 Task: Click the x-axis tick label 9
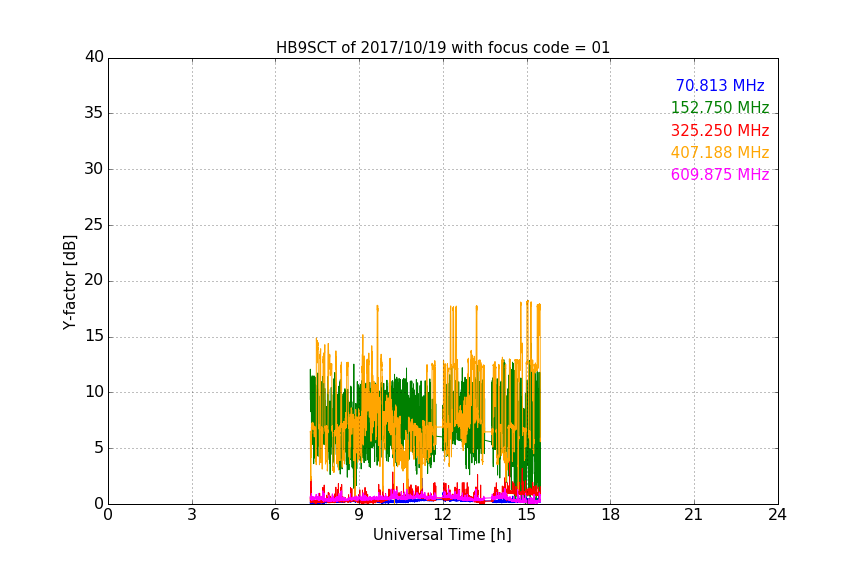click(359, 515)
